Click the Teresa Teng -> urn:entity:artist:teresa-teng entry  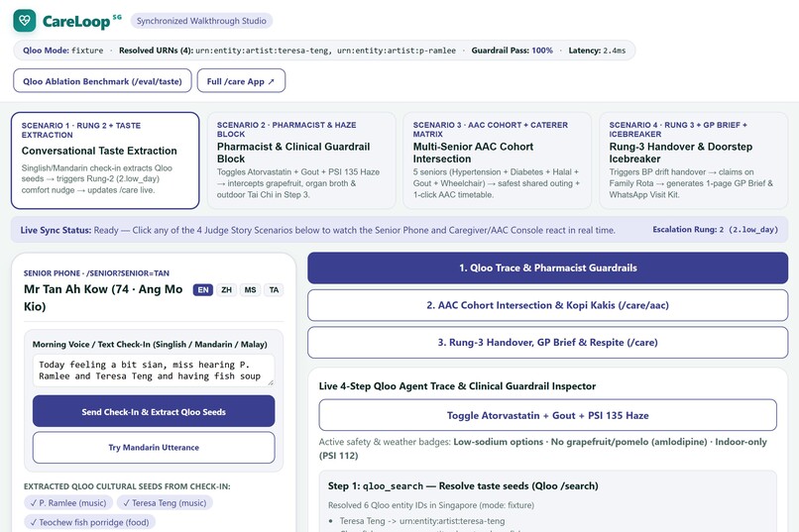pyautogui.click(x=422, y=521)
